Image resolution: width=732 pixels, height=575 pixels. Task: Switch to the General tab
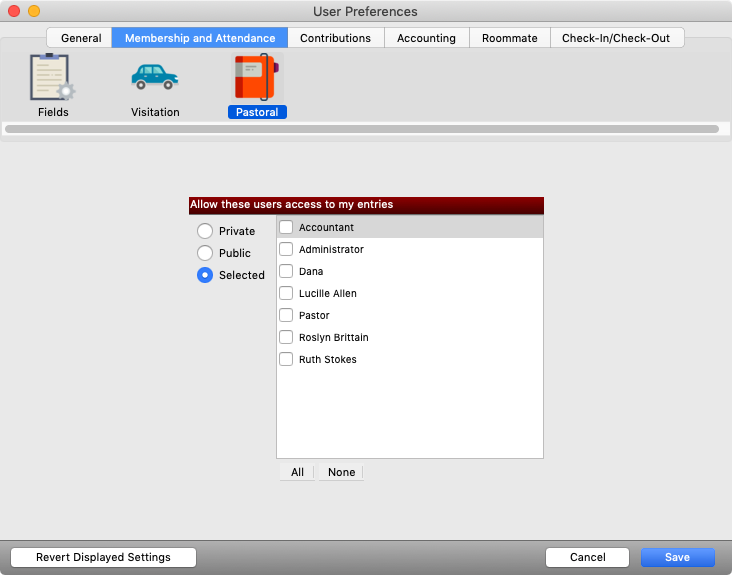click(x=81, y=38)
